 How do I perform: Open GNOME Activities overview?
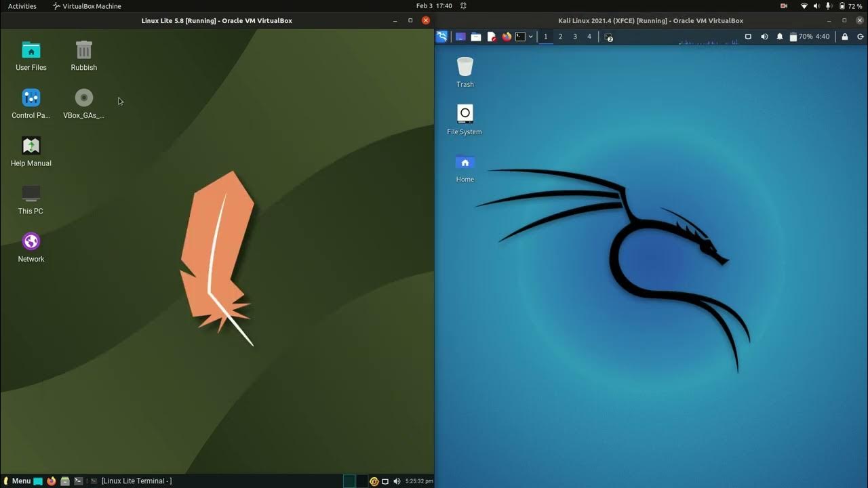click(22, 6)
